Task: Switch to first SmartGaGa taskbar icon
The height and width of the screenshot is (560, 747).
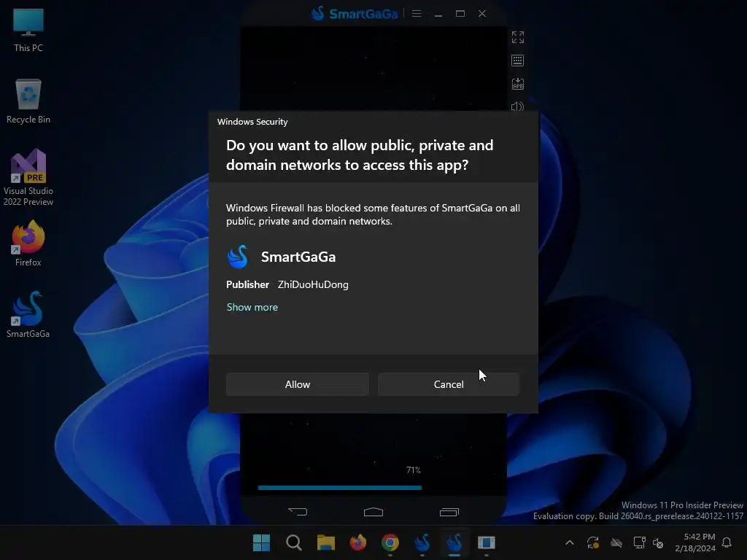Action: point(422,542)
